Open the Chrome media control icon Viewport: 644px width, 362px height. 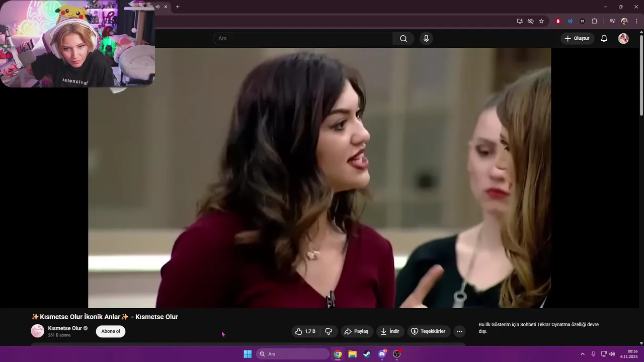[612, 21]
